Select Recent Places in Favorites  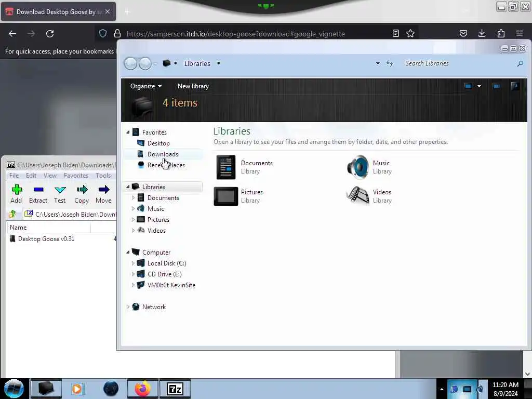(166, 165)
